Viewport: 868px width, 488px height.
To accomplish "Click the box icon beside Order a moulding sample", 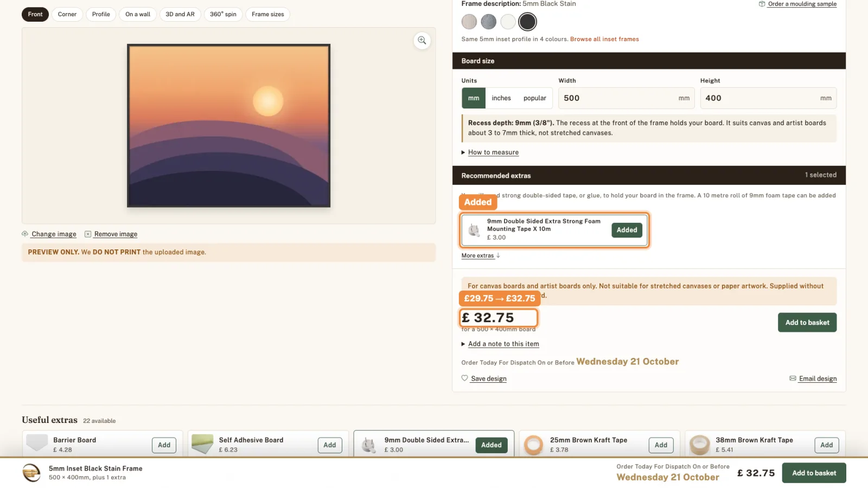I will pos(762,4).
